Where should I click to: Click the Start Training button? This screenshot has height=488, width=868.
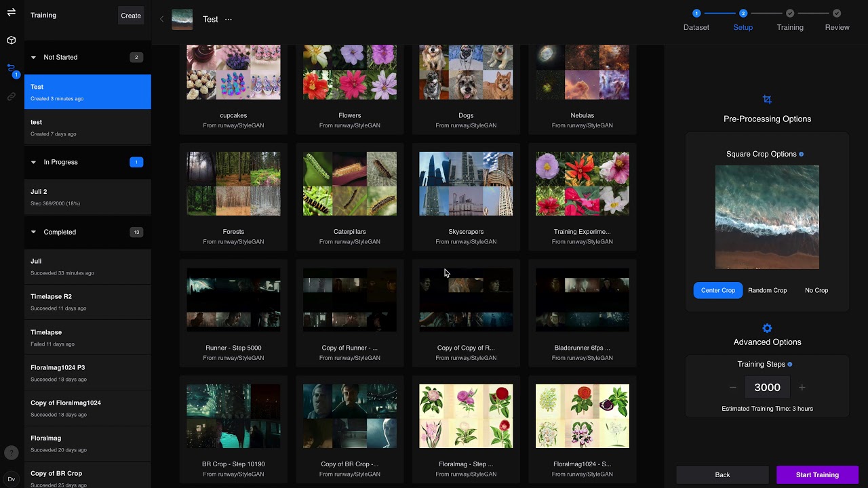(x=817, y=474)
